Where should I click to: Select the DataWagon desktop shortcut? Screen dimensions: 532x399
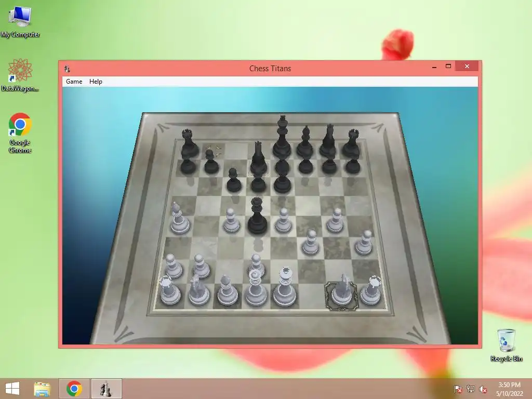coord(20,75)
